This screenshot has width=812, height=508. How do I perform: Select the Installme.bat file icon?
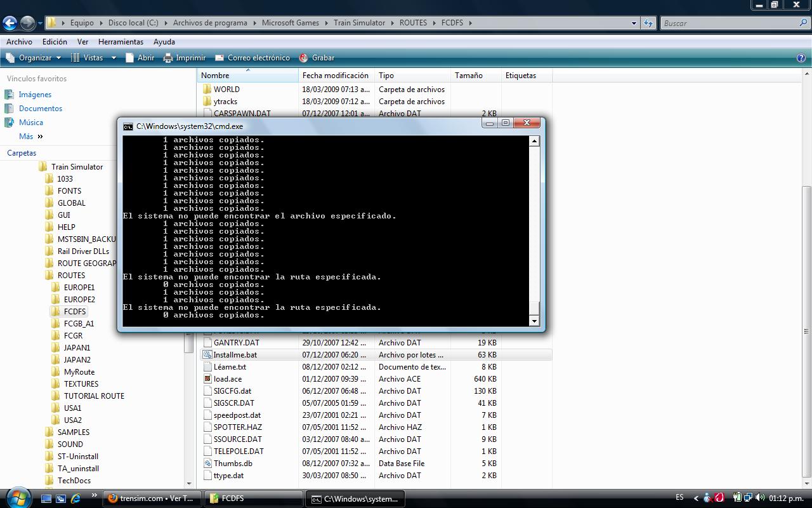207,355
